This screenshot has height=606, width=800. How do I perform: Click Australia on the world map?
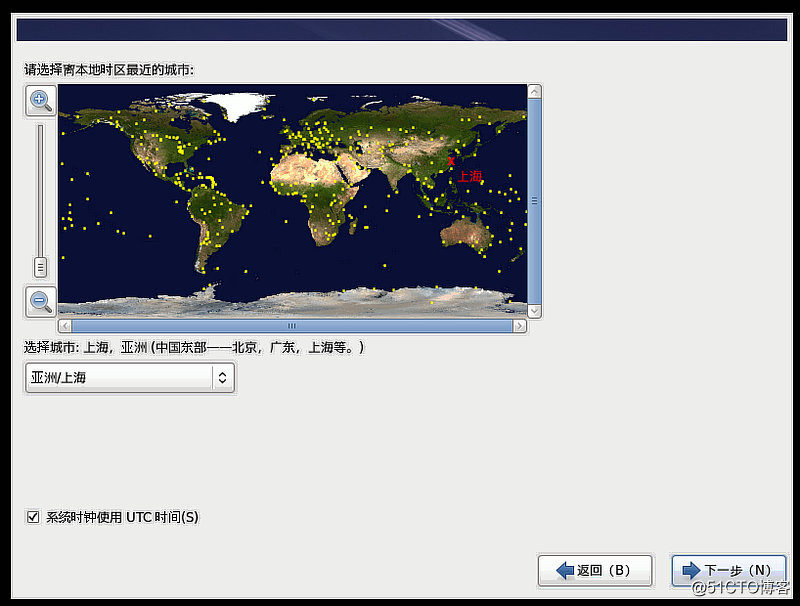[x=466, y=235]
